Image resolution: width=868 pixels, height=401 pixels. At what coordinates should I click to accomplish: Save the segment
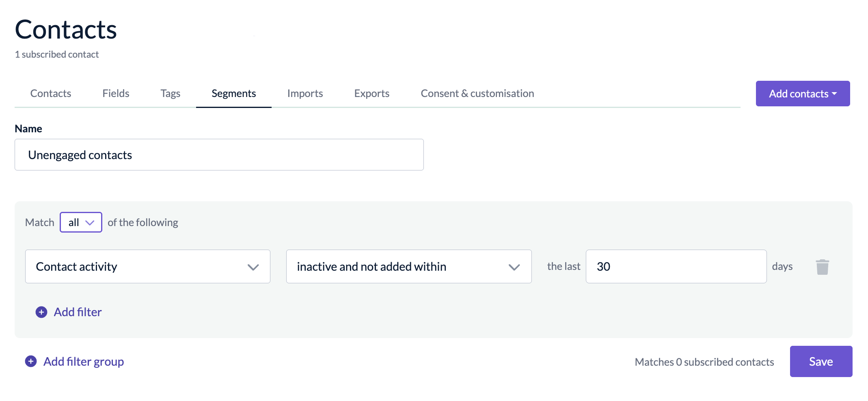pos(821,362)
